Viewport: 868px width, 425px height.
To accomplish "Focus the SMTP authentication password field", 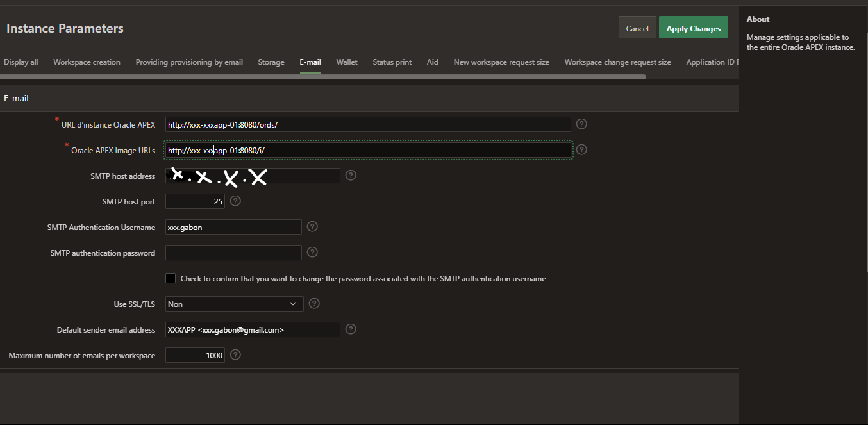I will click(x=233, y=253).
